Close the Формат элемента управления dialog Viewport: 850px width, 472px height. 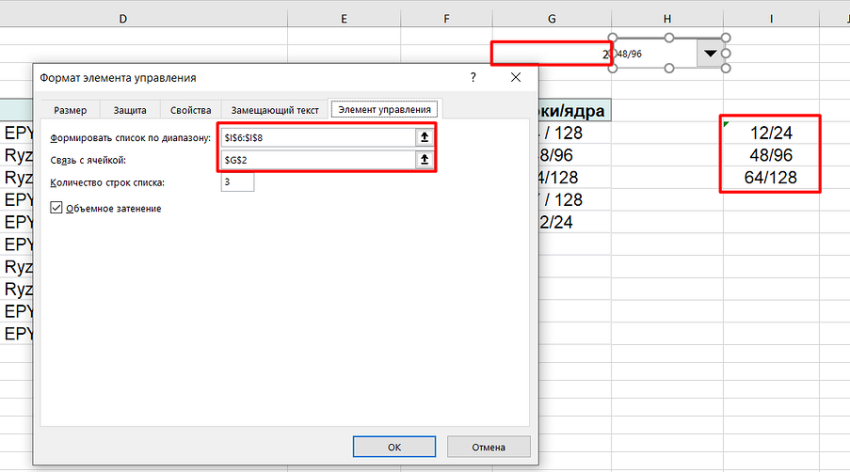pyautogui.click(x=516, y=77)
